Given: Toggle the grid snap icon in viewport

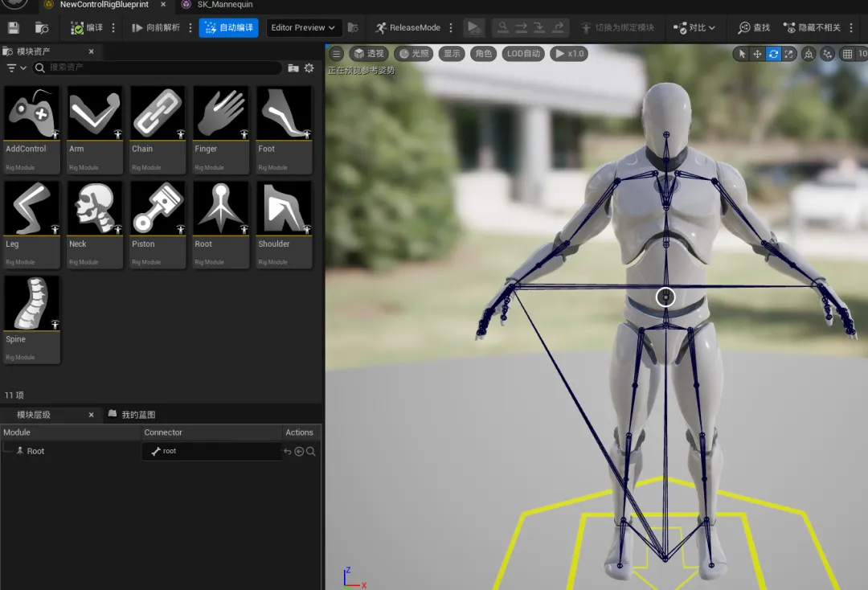Looking at the screenshot, I should 847,54.
